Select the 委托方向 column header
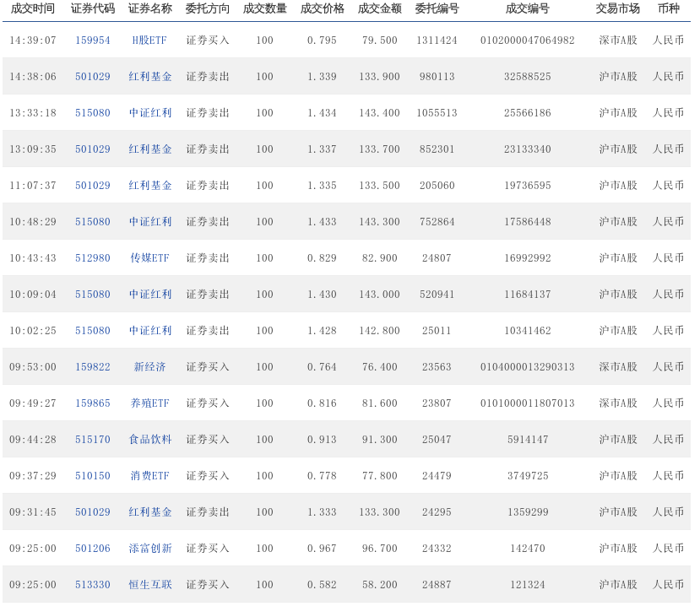The width and height of the screenshot is (700, 606). [207, 9]
